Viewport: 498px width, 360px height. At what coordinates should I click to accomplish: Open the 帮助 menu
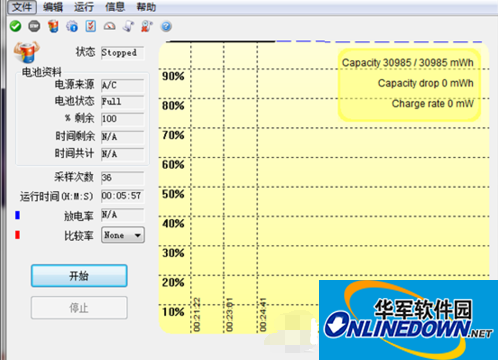click(x=146, y=7)
